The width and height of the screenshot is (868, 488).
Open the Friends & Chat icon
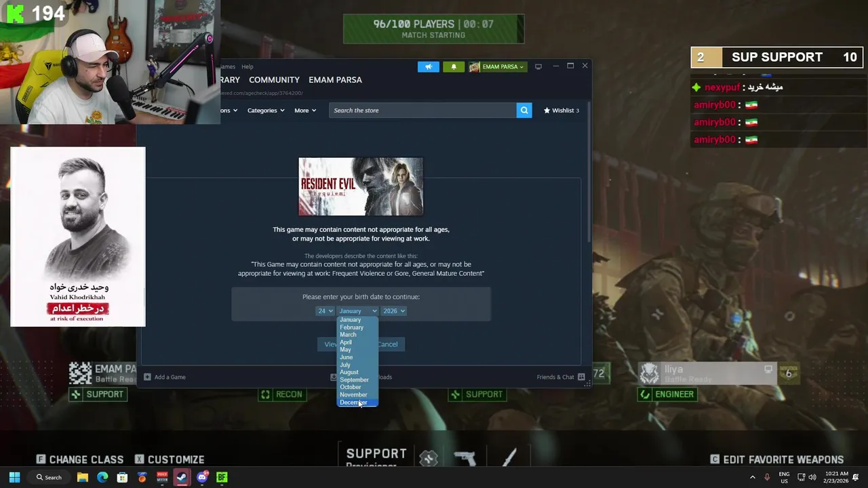581,377
